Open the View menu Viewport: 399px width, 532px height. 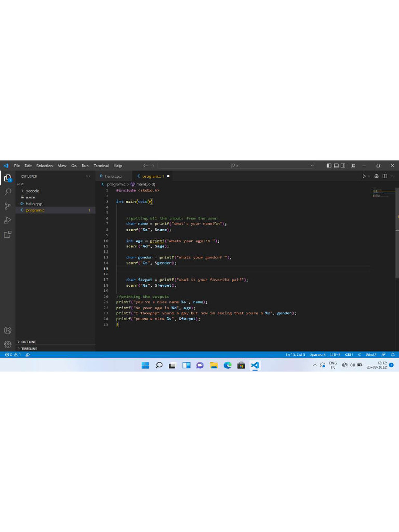pyautogui.click(x=62, y=166)
